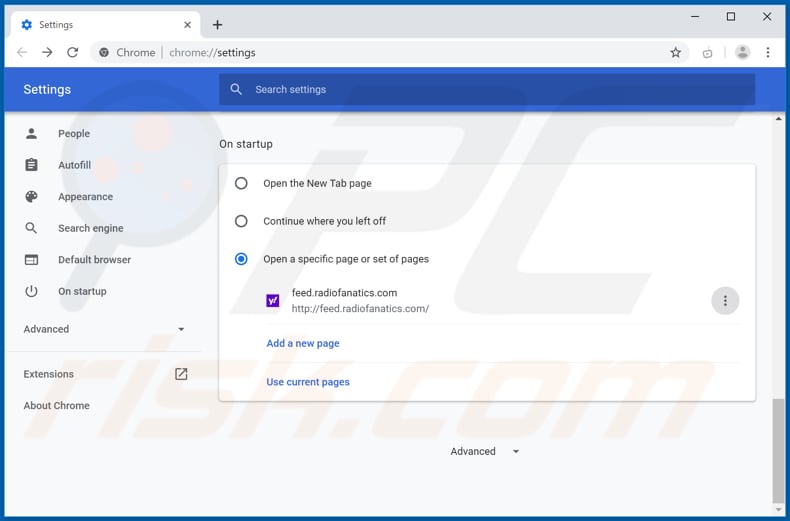Click Use current pages link

pyautogui.click(x=308, y=382)
